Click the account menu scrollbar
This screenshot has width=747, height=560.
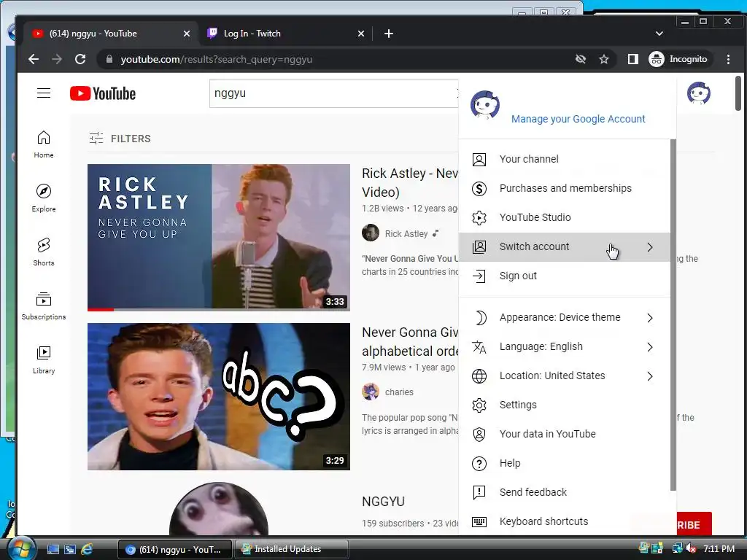pos(673,315)
